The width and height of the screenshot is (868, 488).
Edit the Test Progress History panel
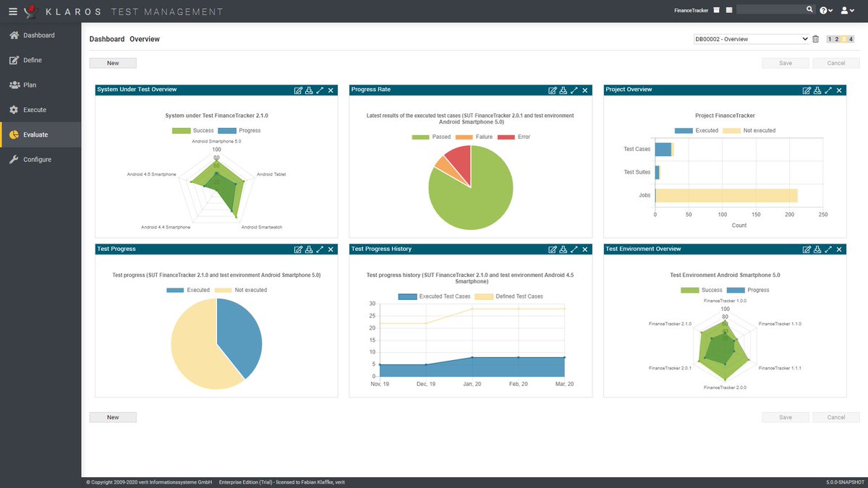click(x=553, y=249)
